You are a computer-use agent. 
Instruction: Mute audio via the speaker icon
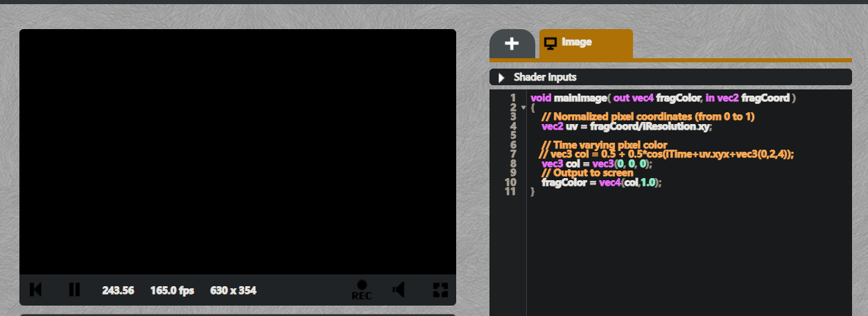tap(399, 290)
